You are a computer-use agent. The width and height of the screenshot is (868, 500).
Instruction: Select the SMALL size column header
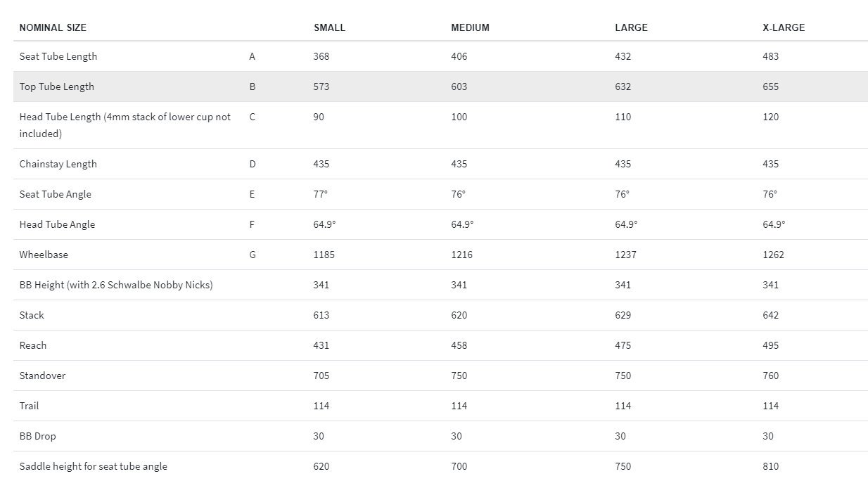[329, 27]
